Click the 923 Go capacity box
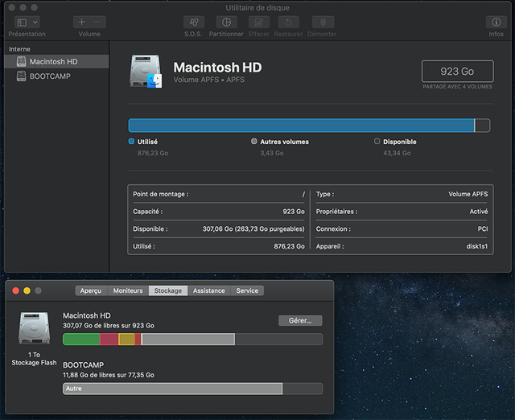The image size is (515, 420). [458, 71]
